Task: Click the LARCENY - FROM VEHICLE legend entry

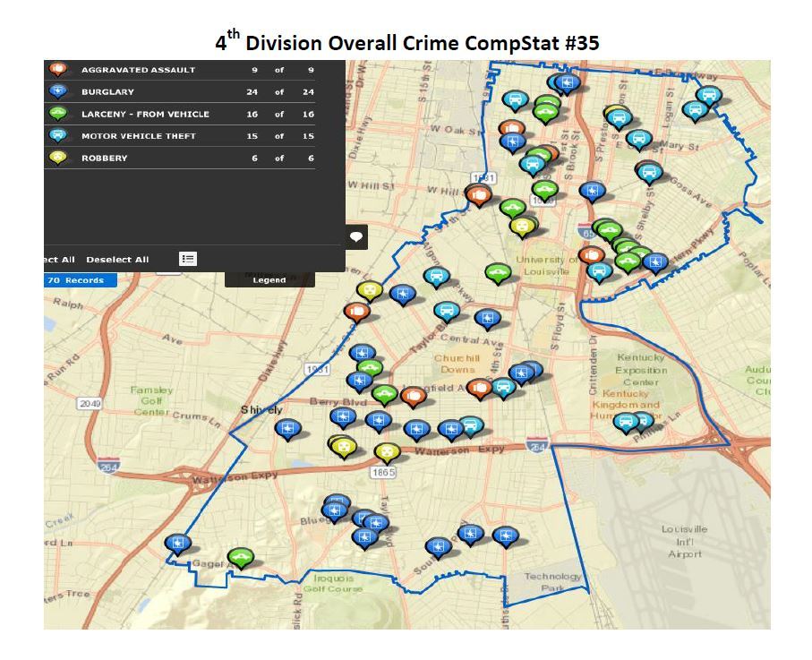Action: (145, 114)
